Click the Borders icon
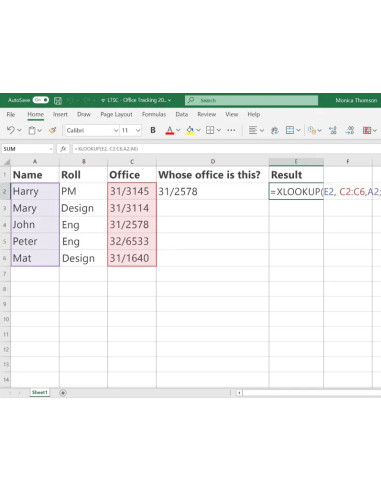381x492 pixels. tap(210, 130)
